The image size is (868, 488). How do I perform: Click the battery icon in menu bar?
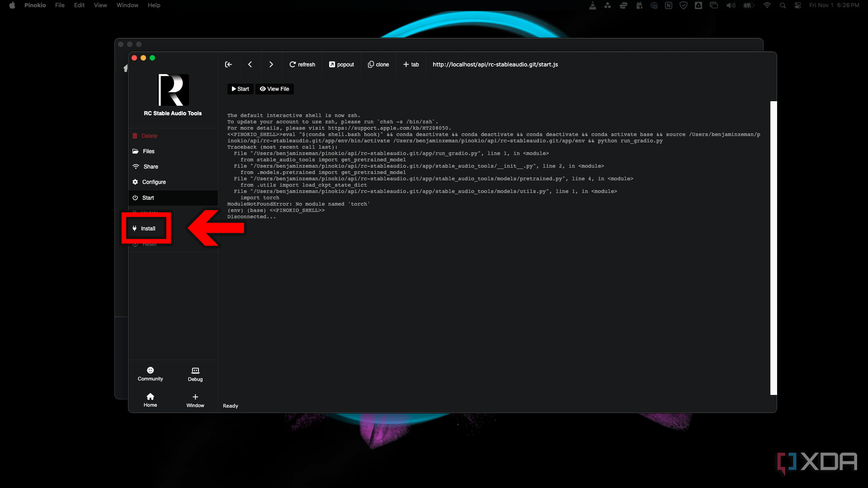[749, 5]
